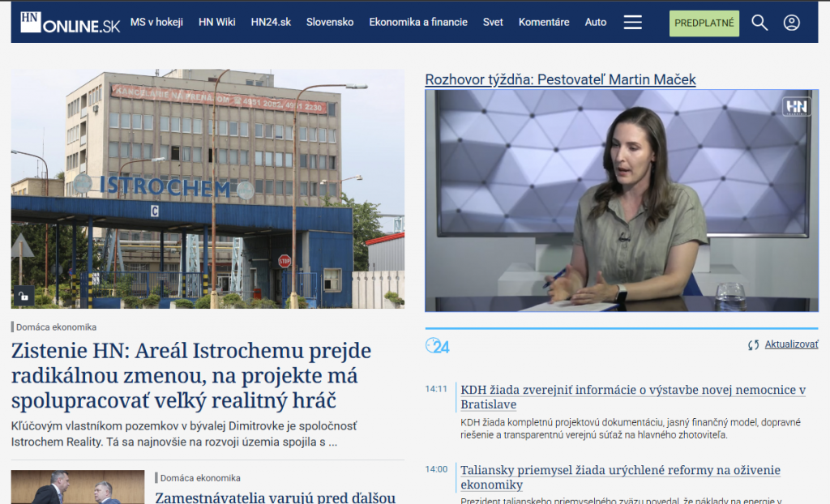This screenshot has width=830, height=504.
Task: Click the Prezident talianskeho priemyselného zväzu text
Action: 622,500
